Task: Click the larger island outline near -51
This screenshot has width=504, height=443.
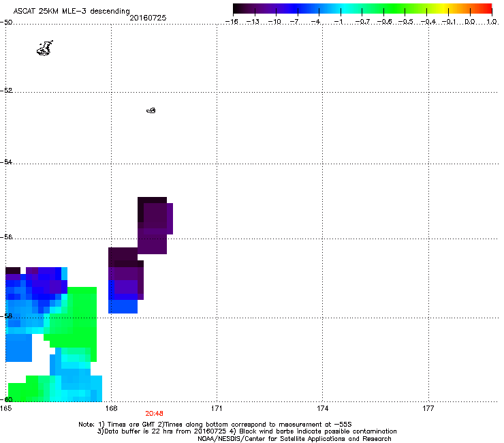Action: (x=45, y=48)
